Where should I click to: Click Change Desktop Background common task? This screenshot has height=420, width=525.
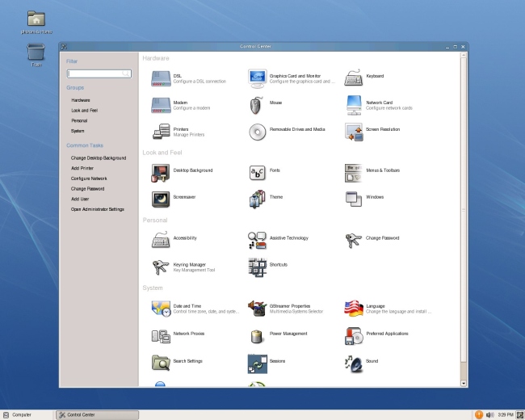coord(98,158)
